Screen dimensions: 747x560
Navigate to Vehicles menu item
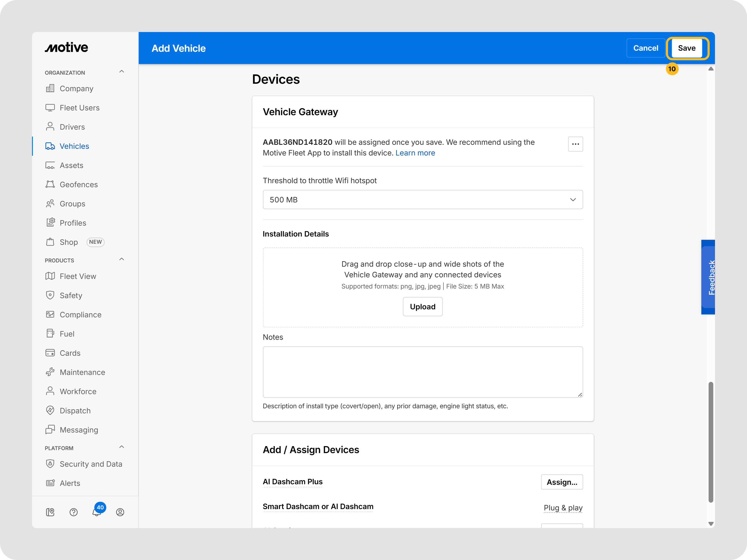pos(74,146)
